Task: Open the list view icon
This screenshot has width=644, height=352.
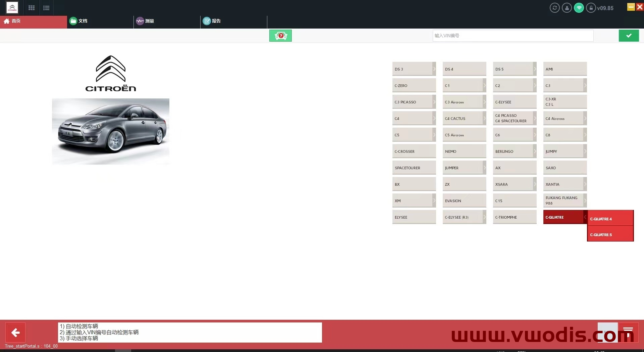Action: [46, 8]
